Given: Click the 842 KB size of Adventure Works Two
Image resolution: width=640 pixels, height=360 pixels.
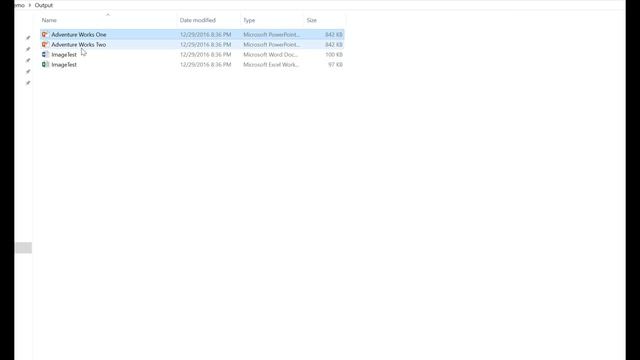Looking at the screenshot, I should [334, 44].
